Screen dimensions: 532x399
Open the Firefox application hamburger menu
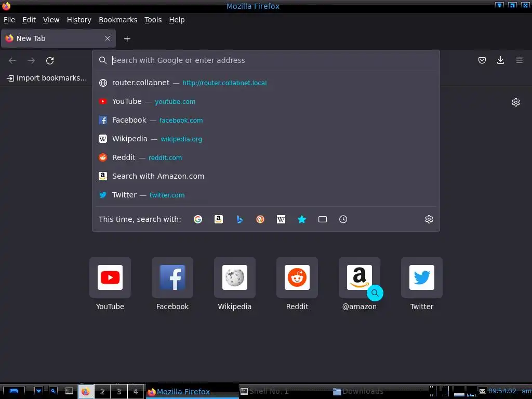coord(519,60)
